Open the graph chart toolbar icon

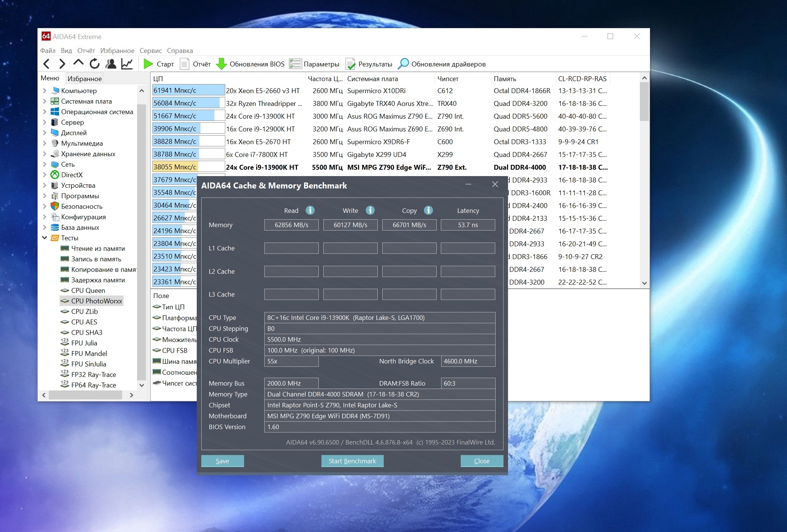pyautogui.click(x=127, y=64)
